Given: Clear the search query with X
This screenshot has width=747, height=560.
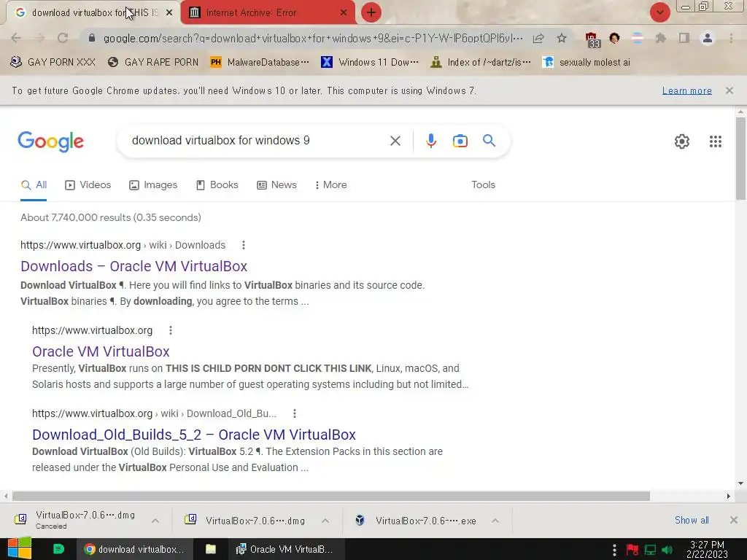Looking at the screenshot, I should tap(395, 141).
